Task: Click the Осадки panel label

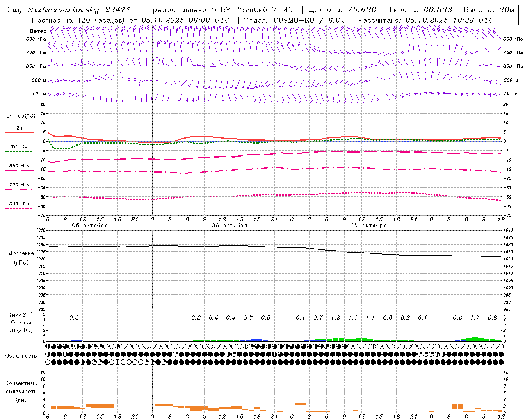Action: coord(21,322)
